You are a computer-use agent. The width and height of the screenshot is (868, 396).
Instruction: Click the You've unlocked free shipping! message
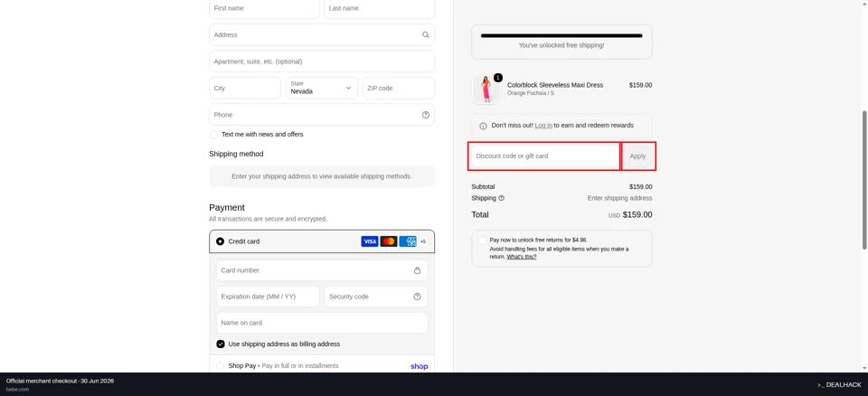point(561,45)
